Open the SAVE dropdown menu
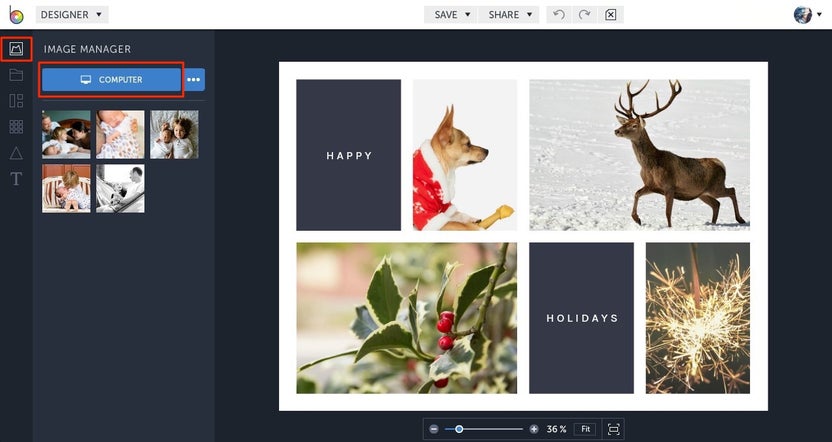This screenshot has height=442, width=832. coord(451,15)
